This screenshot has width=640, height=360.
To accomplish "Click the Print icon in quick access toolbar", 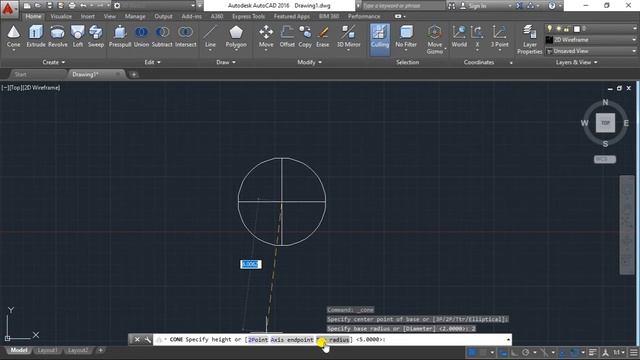I will click(72, 6).
